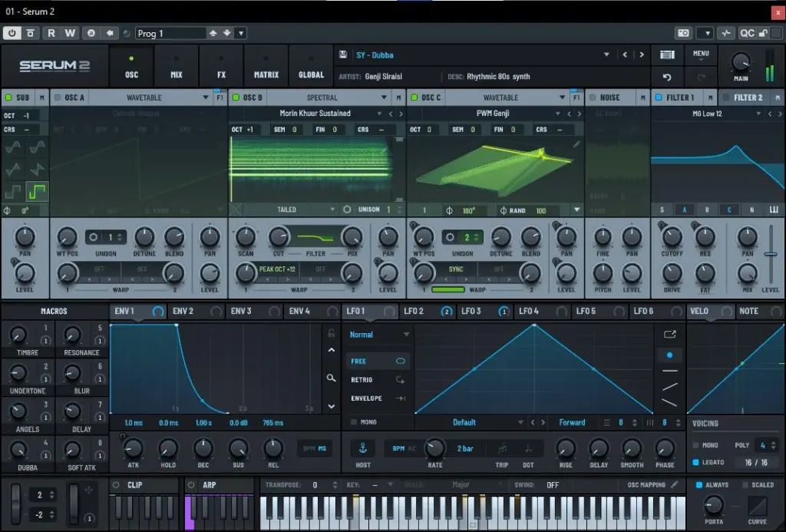Enable the voicing MONO checkbox
786x532 pixels.
point(695,445)
